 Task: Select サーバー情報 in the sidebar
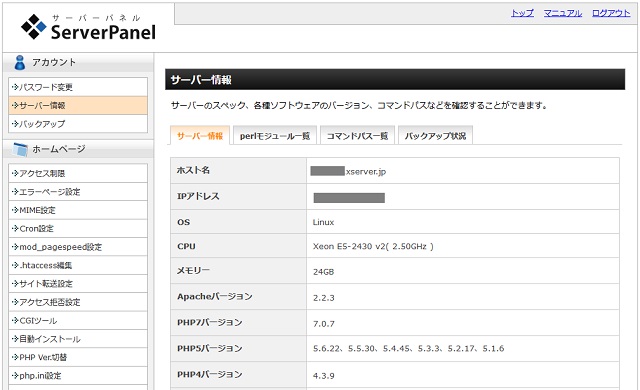pos(78,105)
